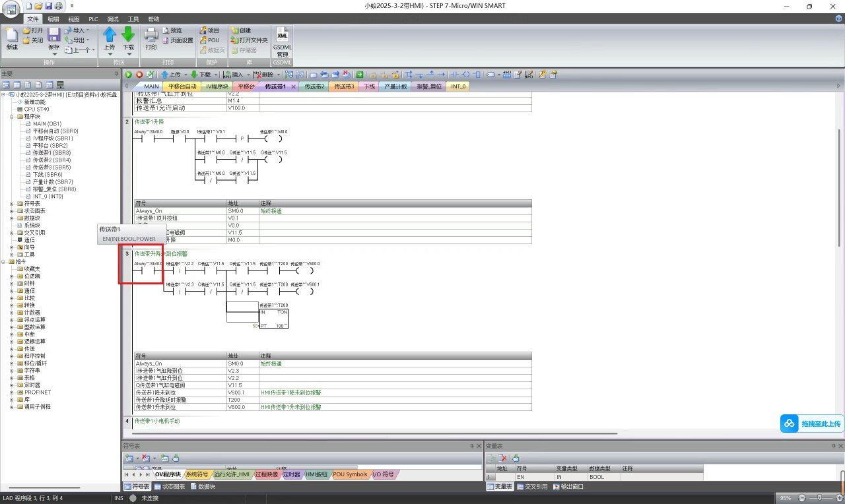Screen dimensions: 845x504
Task: Select 报警_复位 (SBR8) in project tree
Action: tap(54, 189)
